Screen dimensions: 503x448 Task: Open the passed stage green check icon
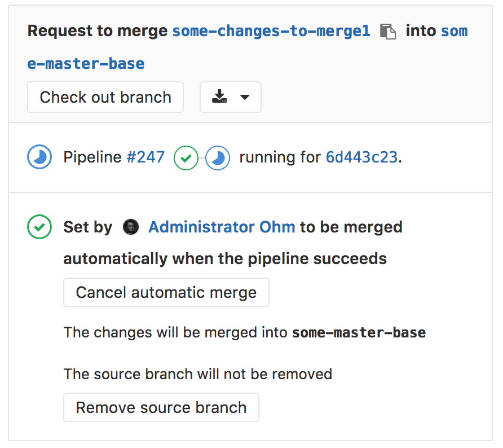pyautogui.click(x=186, y=157)
